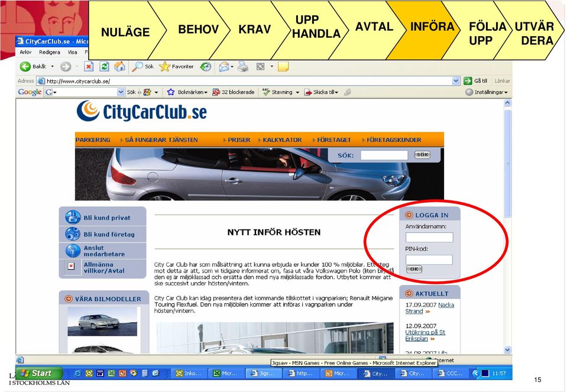The image size is (567, 392).
Task: Switch to the Inko... taskbar window
Action: 188,373
